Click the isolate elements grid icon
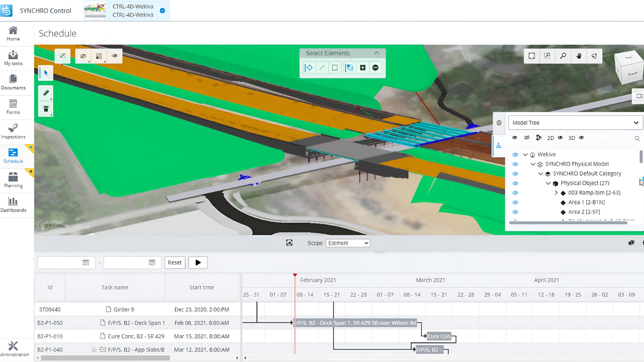The width and height of the screenshot is (644, 362). [x=99, y=56]
